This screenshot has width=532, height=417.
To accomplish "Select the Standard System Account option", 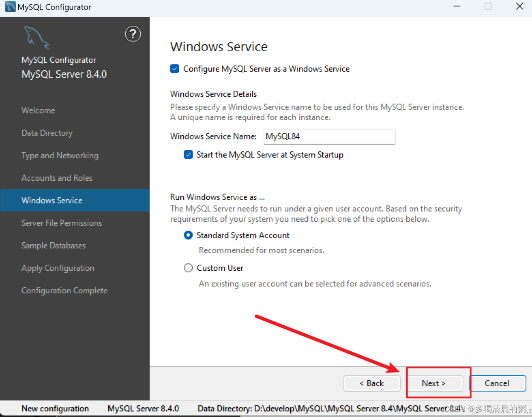I will coord(188,235).
